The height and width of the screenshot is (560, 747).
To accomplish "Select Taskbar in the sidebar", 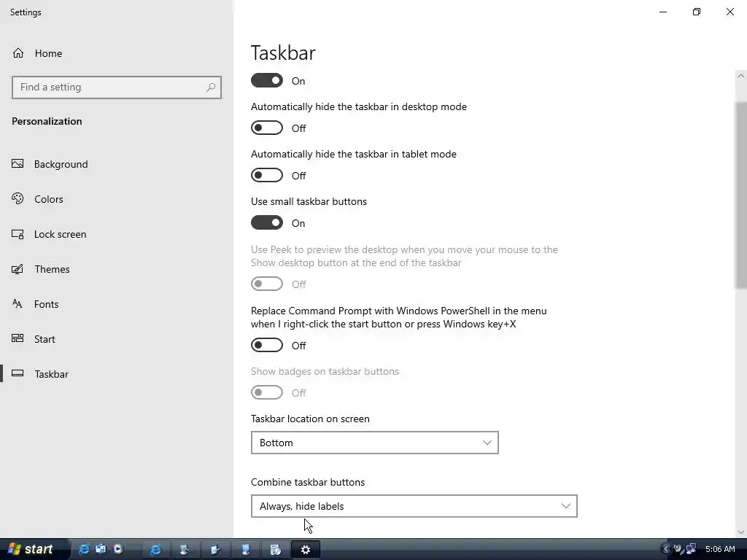I will click(40, 374).
